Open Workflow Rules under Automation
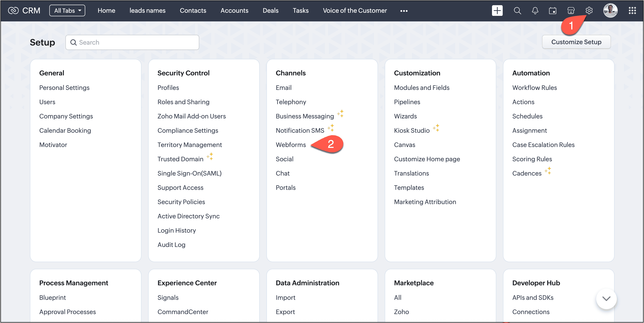Image resolution: width=644 pixels, height=323 pixels. (534, 88)
